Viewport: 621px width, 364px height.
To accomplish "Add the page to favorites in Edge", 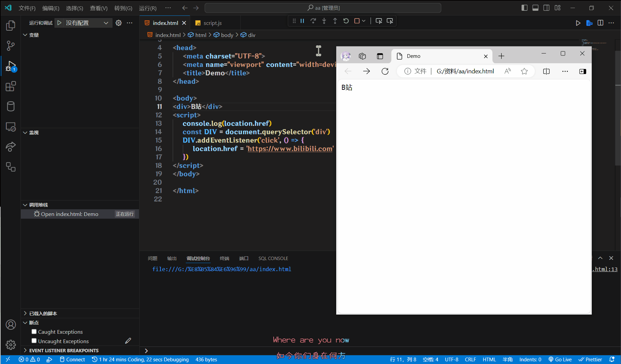I will click(524, 71).
